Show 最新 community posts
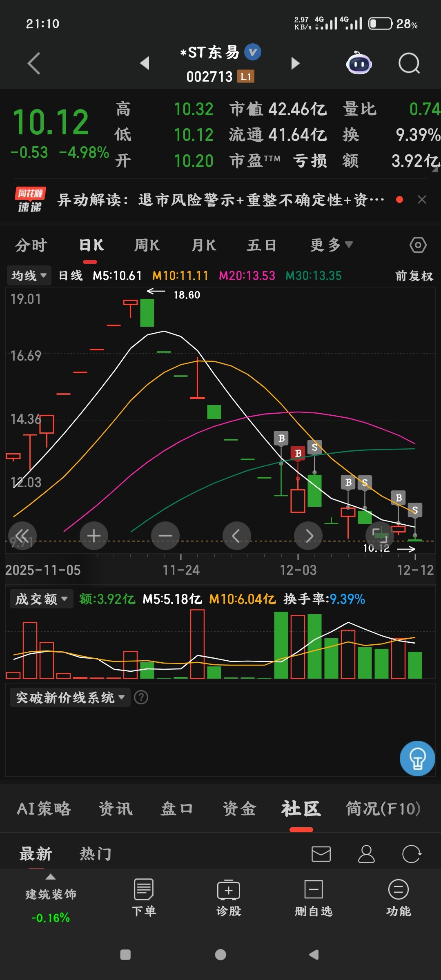The image size is (441, 980). pos(36,854)
